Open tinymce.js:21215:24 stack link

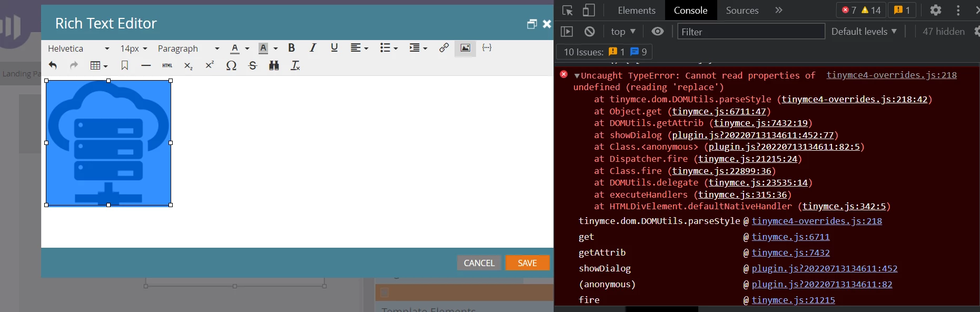point(747,159)
